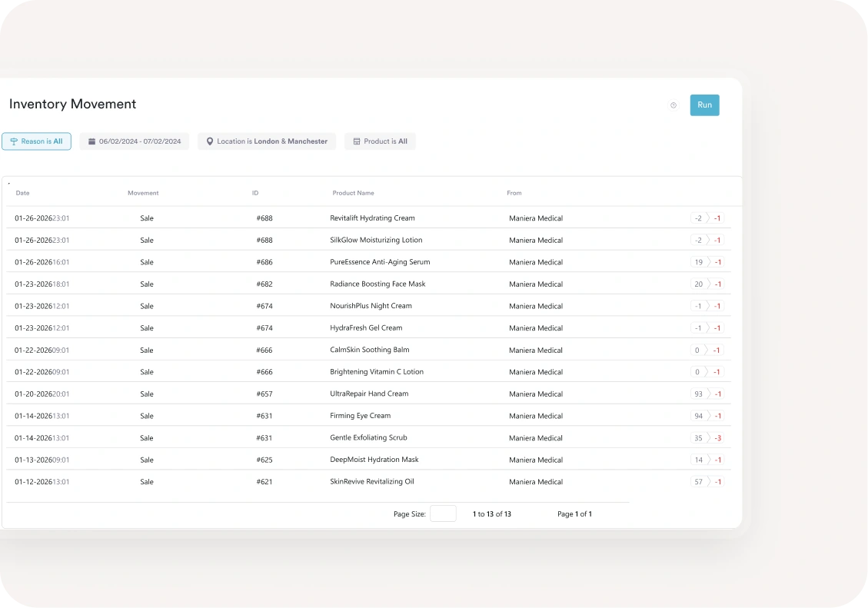Click the Product Name column header

(x=353, y=193)
